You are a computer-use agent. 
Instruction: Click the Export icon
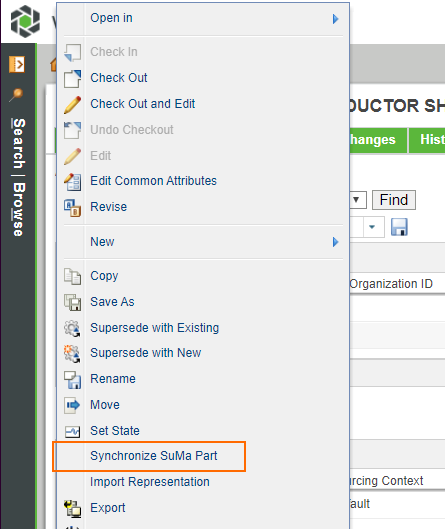tap(73, 508)
